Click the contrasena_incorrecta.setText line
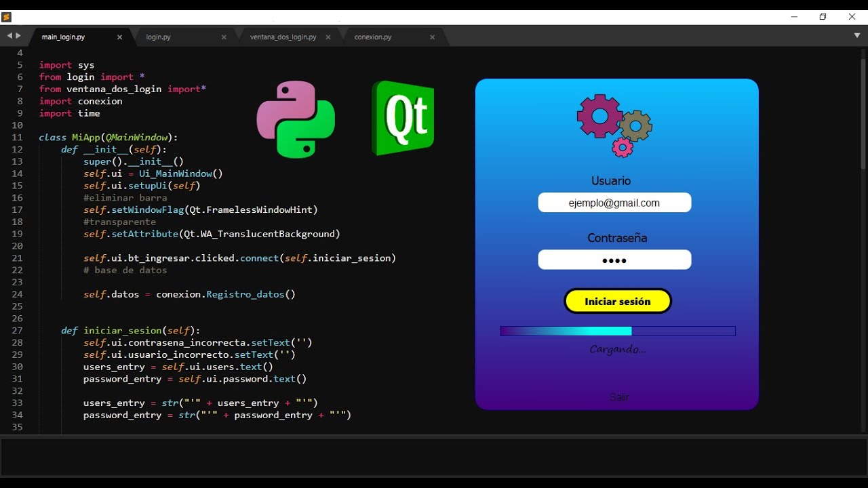 [198, 343]
